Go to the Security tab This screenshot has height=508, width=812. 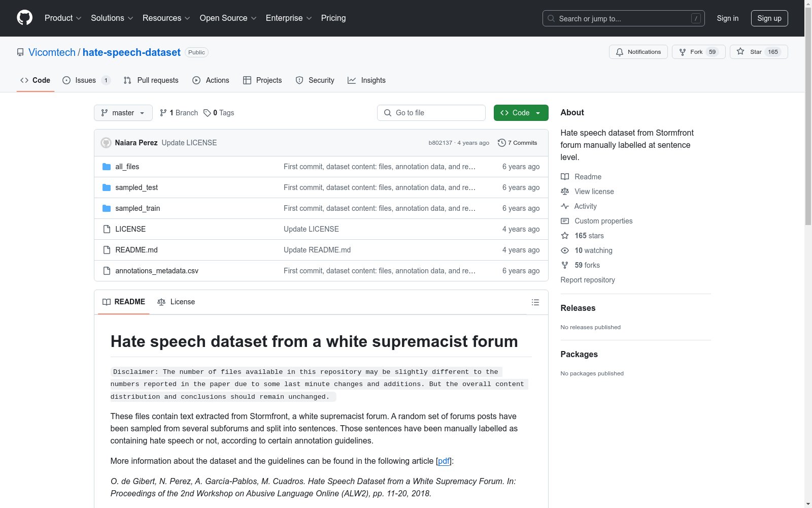click(315, 80)
